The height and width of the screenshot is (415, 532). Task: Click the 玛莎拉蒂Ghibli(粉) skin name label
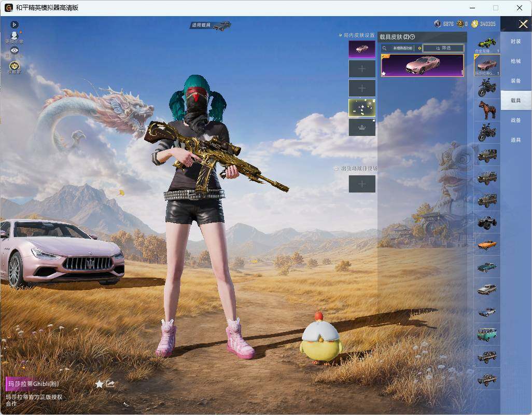[x=33, y=384]
